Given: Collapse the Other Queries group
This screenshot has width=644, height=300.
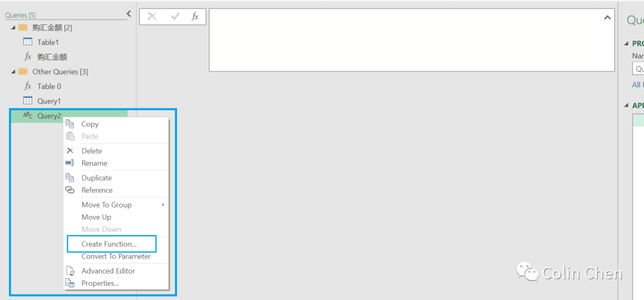Looking at the screenshot, I should [14, 72].
